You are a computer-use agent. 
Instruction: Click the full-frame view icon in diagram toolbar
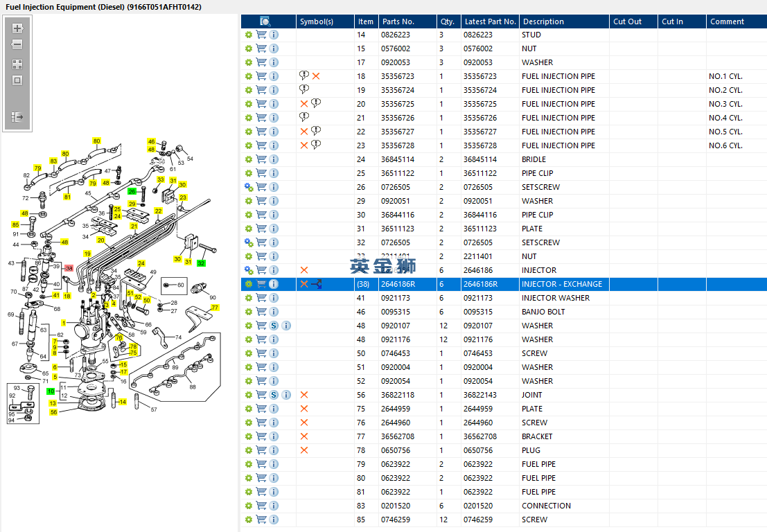coord(17,80)
